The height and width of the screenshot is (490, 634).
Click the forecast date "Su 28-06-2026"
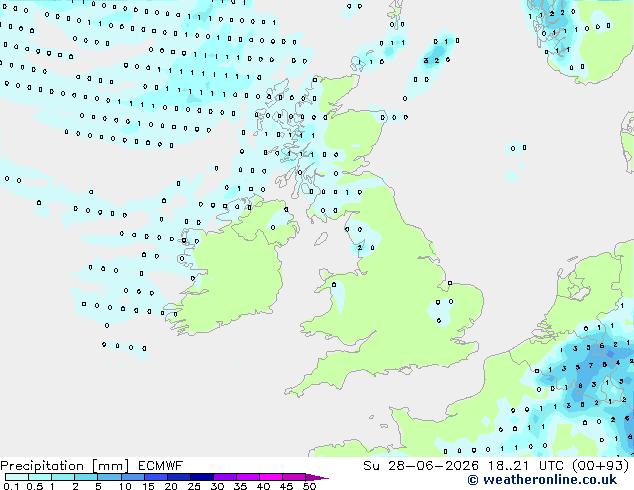click(421, 466)
